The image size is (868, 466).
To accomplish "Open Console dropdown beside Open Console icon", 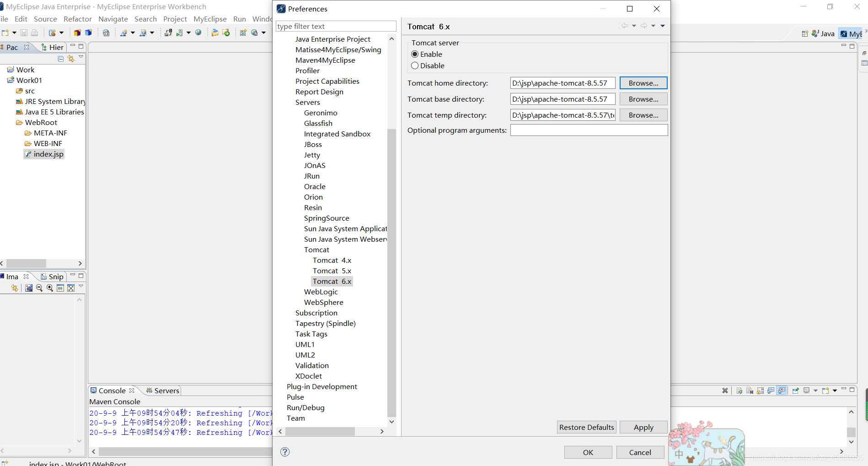I will tap(835, 390).
